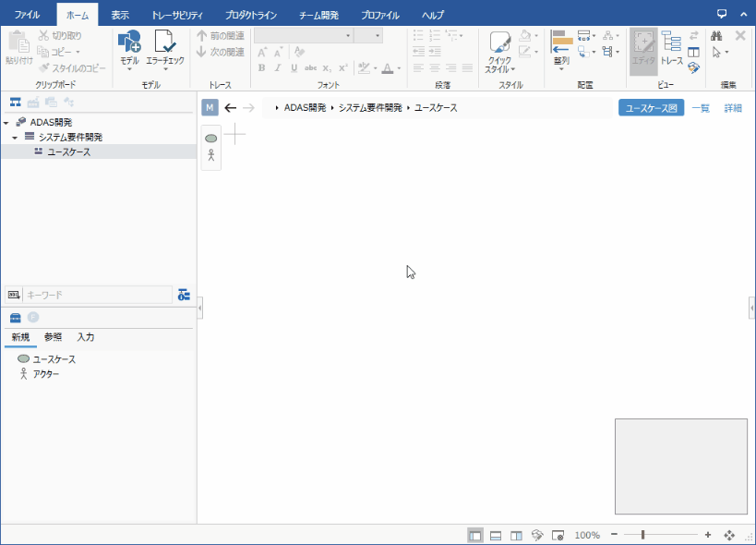Click the back arrow in the breadcrumb bar

[x=231, y=108]
